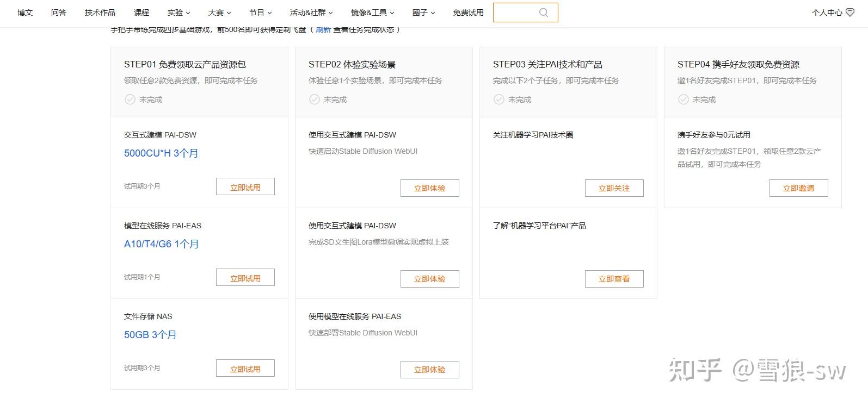
Task: Expand the 活动&社群 menu
Action: click(x=311, y=13)
